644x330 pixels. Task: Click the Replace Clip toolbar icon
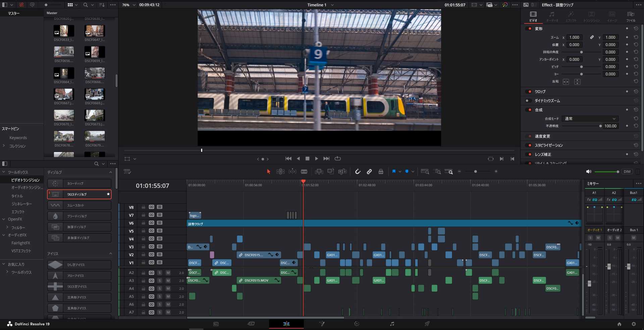[342, 172]
